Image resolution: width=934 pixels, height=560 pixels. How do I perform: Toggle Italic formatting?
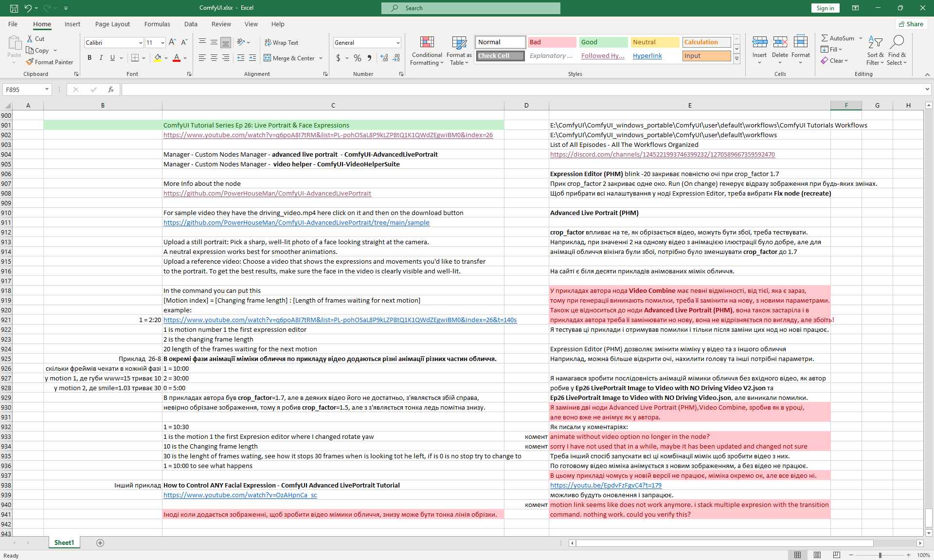coord(101,58)
